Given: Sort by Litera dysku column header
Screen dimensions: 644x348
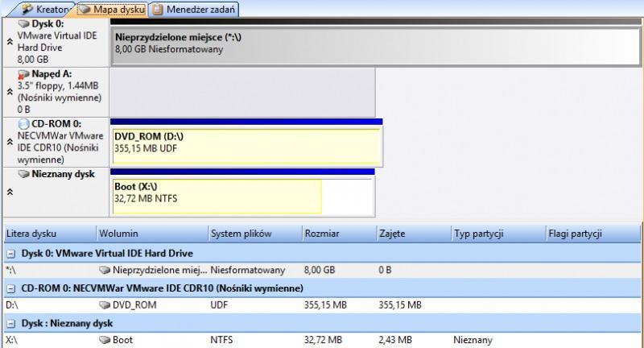Looking at the screenshot, I should (x=50, y=234).
